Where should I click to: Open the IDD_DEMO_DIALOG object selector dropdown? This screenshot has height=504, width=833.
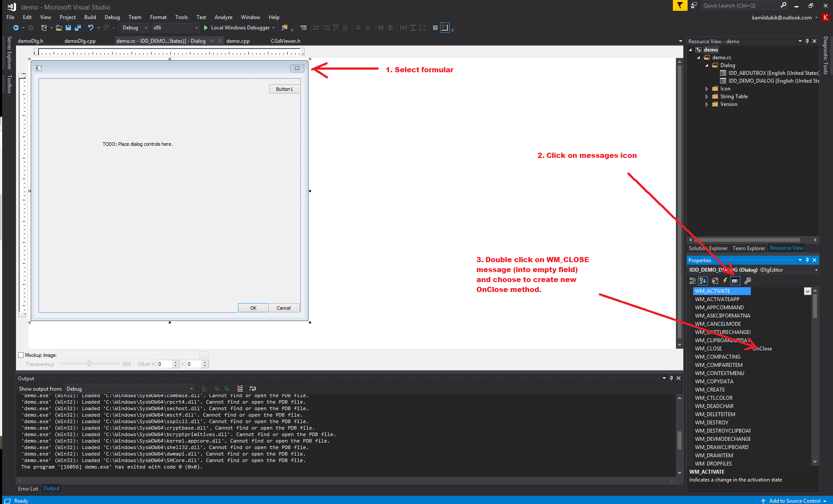click(x=816, y=270)
